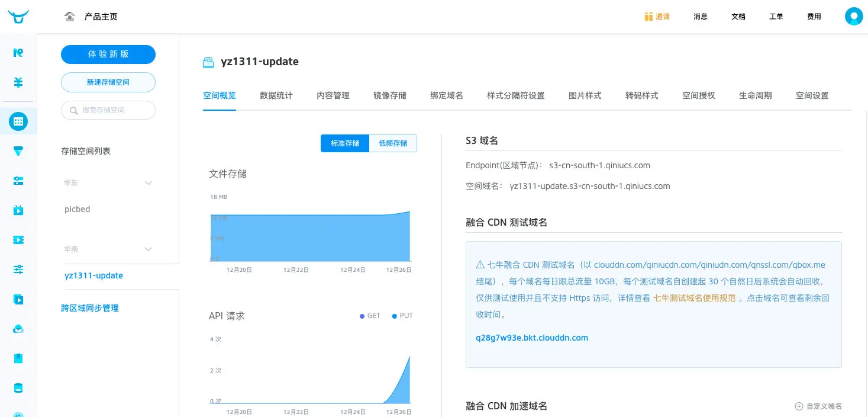Click the 文件存储 area chart
The image size is (868, 417).
(x=310, y=236)
